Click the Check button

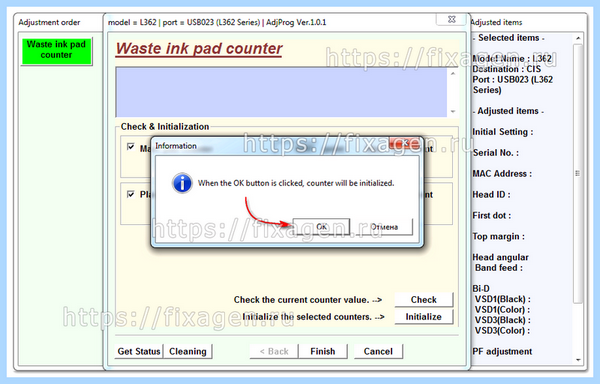(x=424, y=299)
